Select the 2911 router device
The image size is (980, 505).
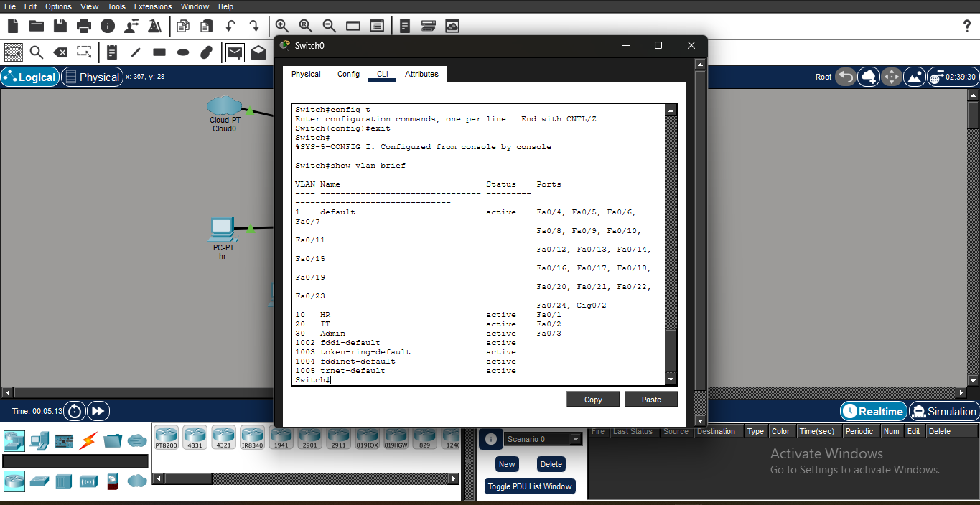(338, 437)
